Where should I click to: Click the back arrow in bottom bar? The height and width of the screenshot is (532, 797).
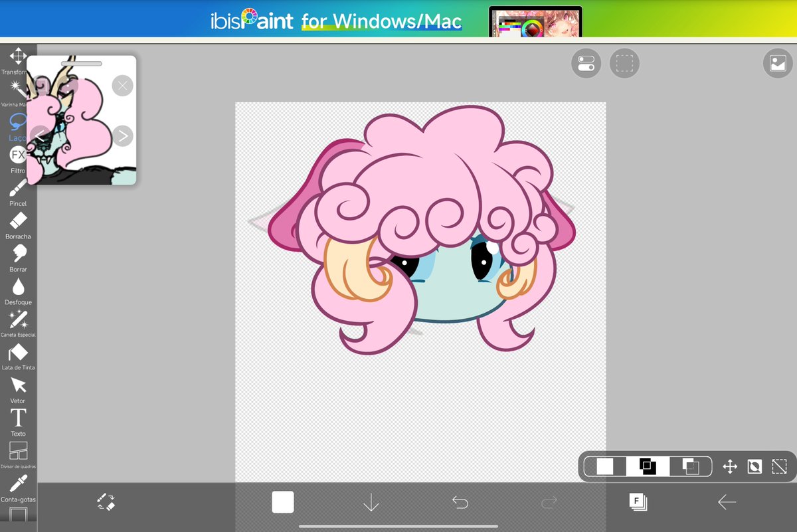pos(727,503)
